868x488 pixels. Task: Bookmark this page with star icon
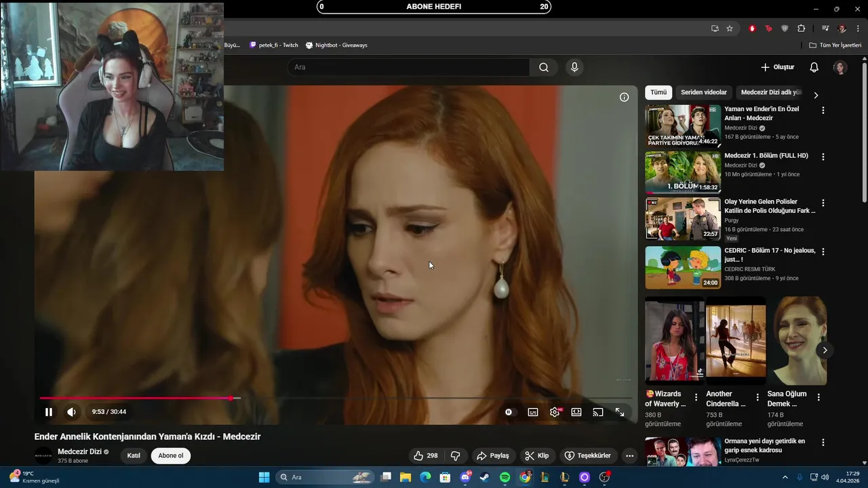pos(730,28)
